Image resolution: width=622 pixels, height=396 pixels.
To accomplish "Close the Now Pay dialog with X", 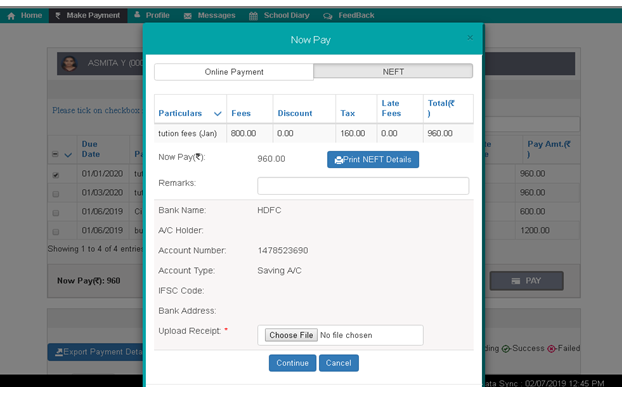I will point(470,38).
